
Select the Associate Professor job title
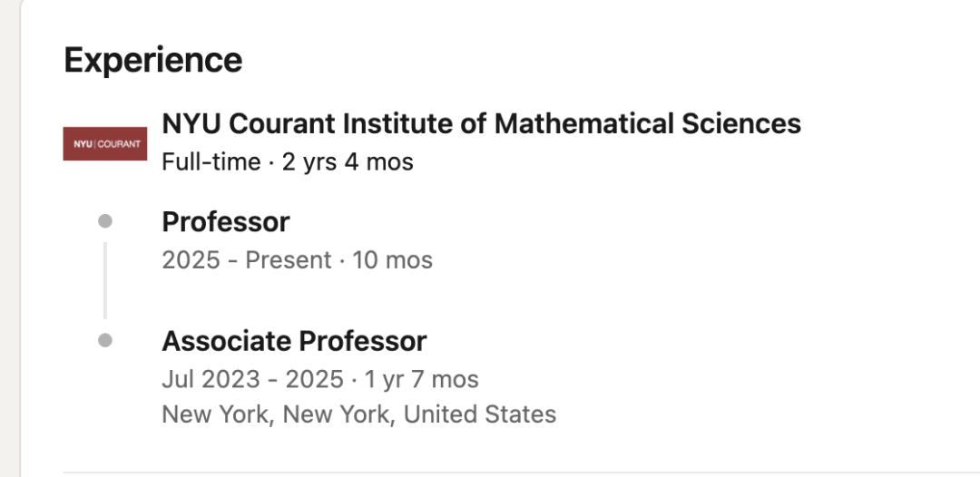pos(294,342)
